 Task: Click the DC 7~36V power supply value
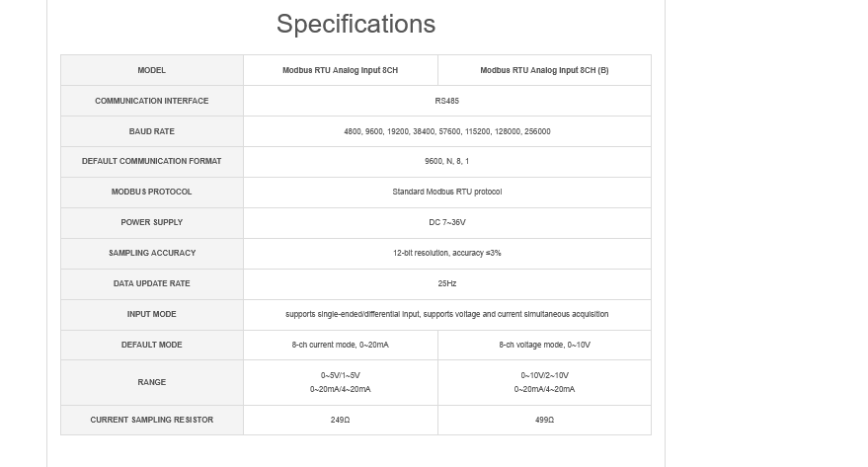[x=446, y=222]
